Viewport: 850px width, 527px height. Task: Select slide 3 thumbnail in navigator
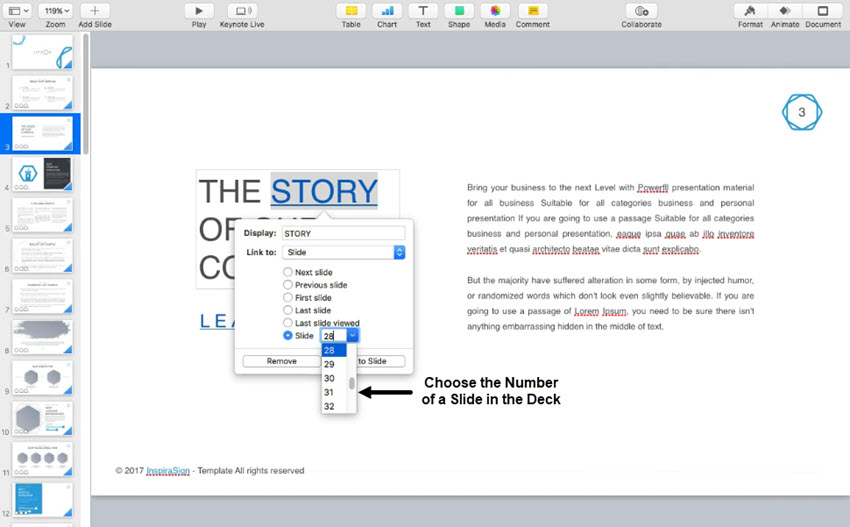[42, 133]
